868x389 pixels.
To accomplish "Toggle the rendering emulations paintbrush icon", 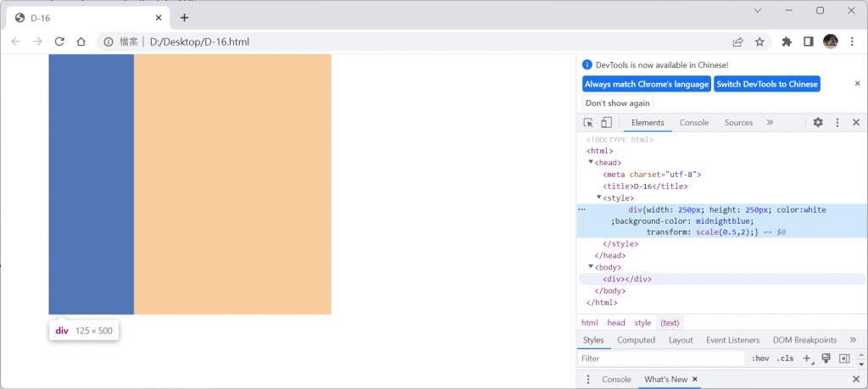I will click(x=826, y=358).
